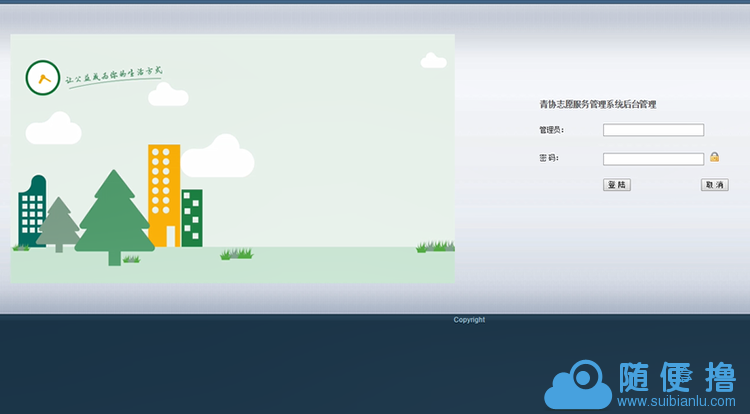Click the small green building with square windows
Image resolution: width=750 pixels, height=414 pixels.
point(192,216)
